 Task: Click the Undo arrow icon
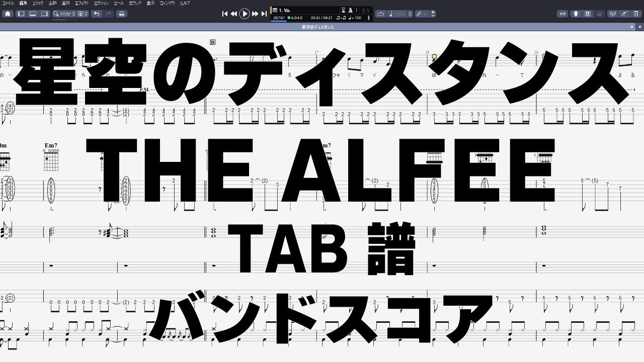tap(97, 14)
